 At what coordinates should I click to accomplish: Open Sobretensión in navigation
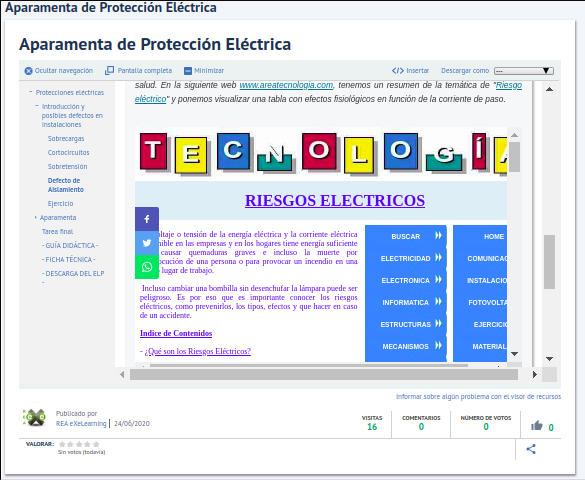pyautogui.click(x=68, y=167)
